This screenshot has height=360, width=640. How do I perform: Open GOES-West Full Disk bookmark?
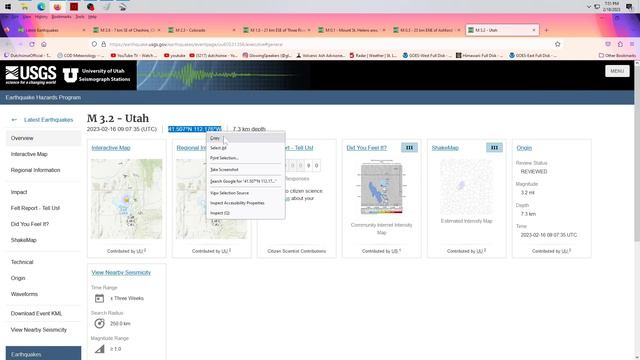click(427, 56)
